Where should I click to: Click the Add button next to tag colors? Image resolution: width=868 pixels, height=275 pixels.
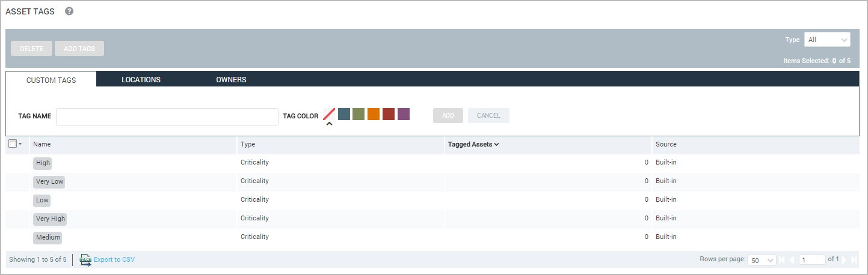click(448, 115)
